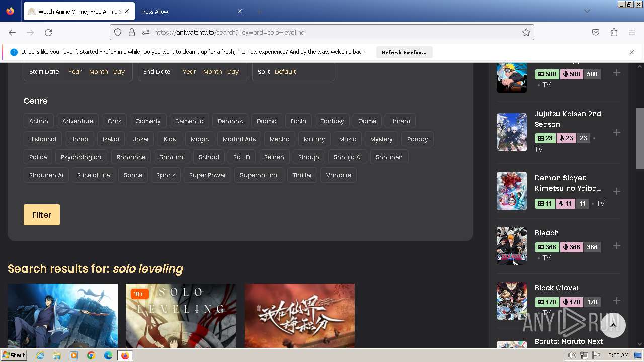Open the 18+ Solo Leveling result thumbnail
The height and width of the screenshot is (362, 644).
[181, 316]
